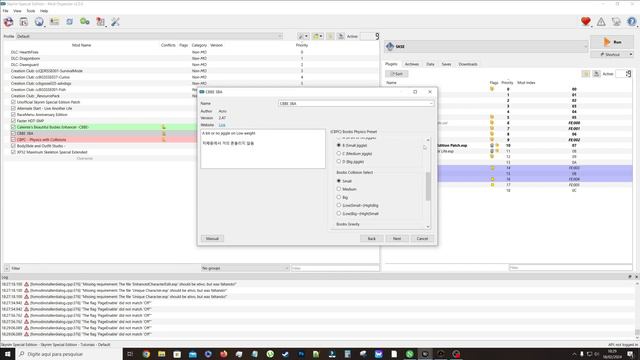Open Steam from the taskbar
This screenshot has height=360, width=640.
coord(285,354)
